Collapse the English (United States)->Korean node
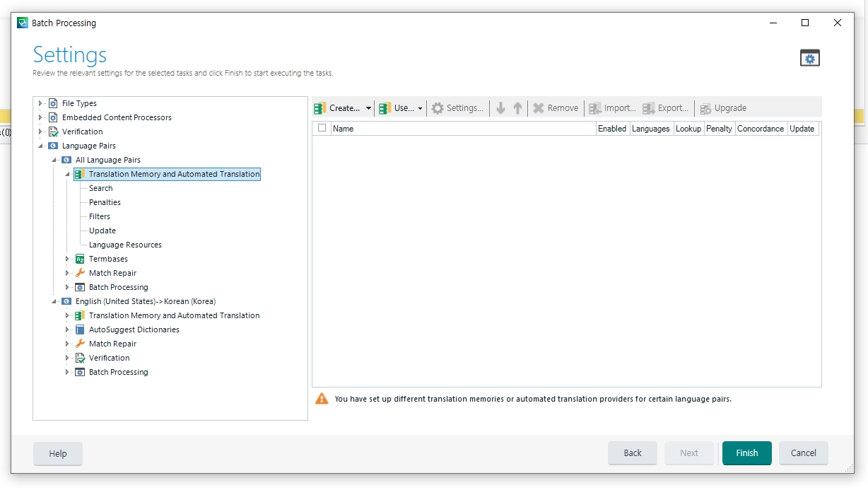This screenshot has height=490, width=868. click(x=54, y=301)
